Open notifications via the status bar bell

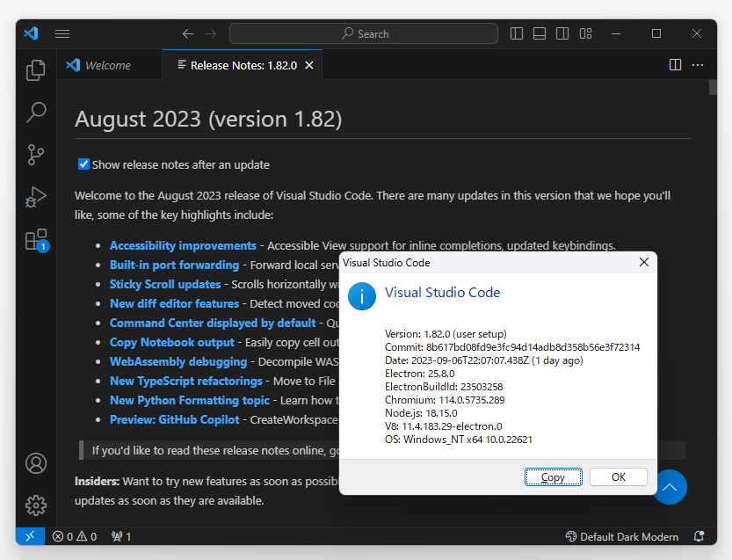pyautogui.click(x=699, y=536)
